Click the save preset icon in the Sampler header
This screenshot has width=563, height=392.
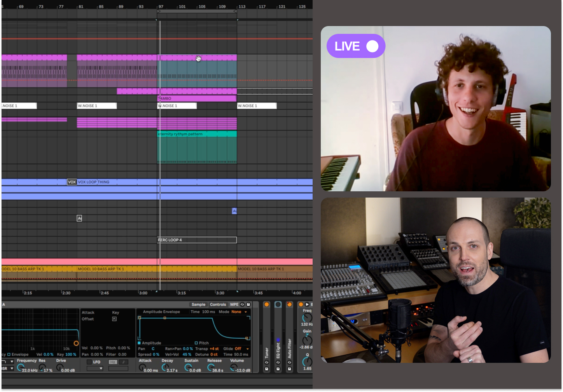pyautogui.click(x=248, y=304)
